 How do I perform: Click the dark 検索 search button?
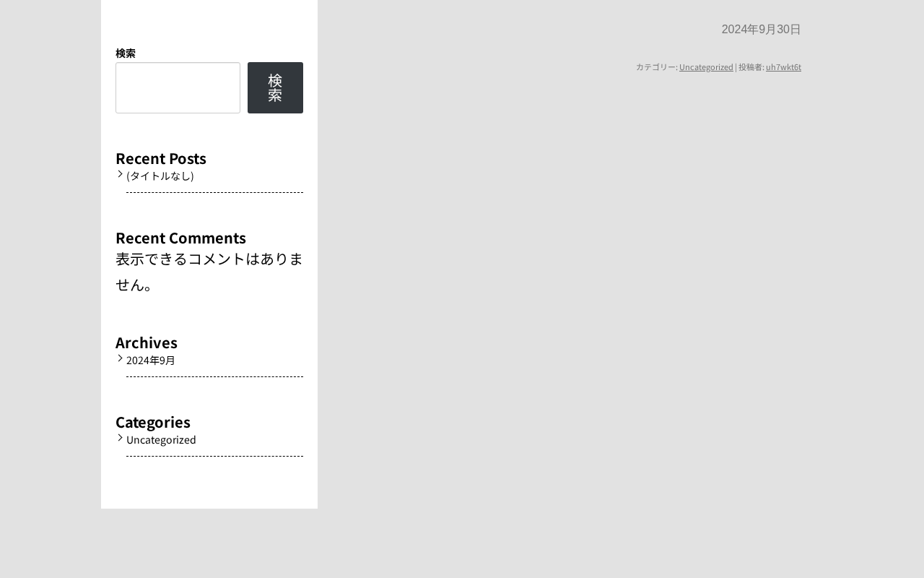pyautogui.click(x=275, y=87)
